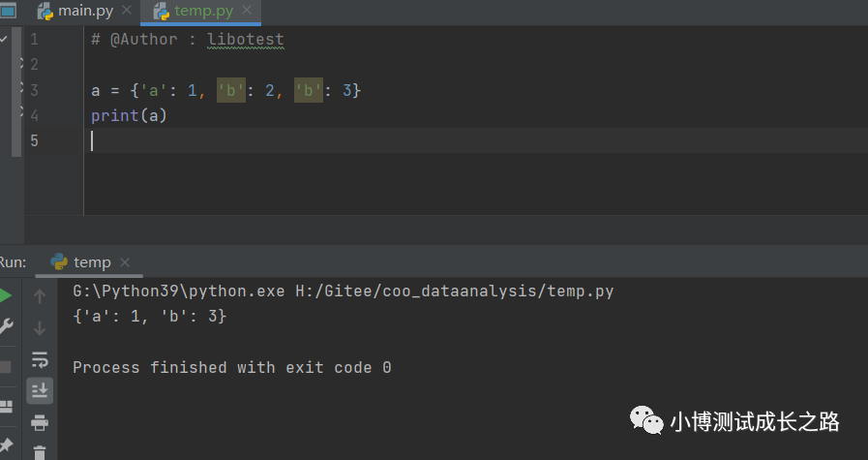The width and height of the screenshot is (868, 460).
Task: Toggle scroll to end of console
Action: click(40, 390)
